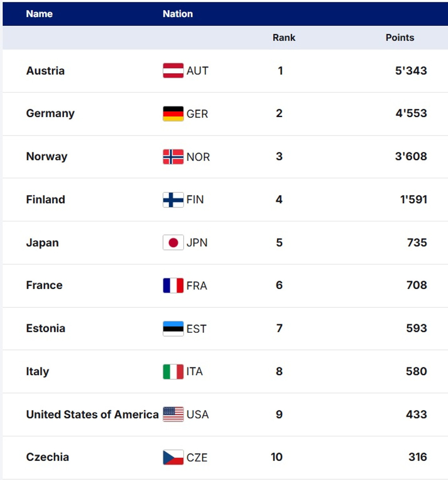The width and height of the screenshot is (448, 480).
Task: Click the Austria flag icon
Action: 173,71
